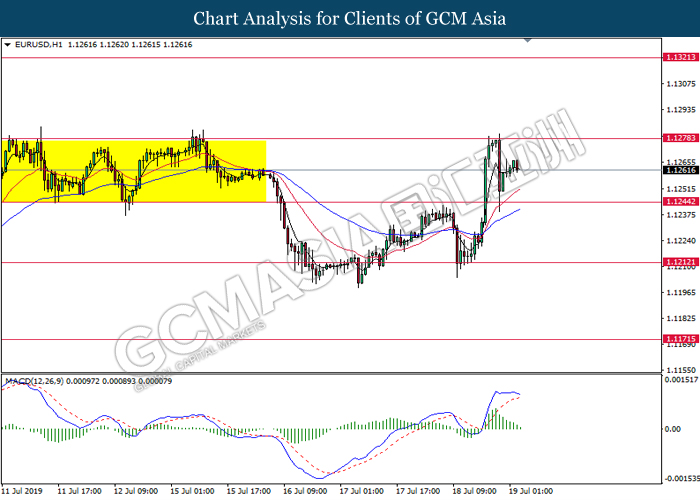
Task: Click the 1.12515 price scale value
Action: coord(681,189)
